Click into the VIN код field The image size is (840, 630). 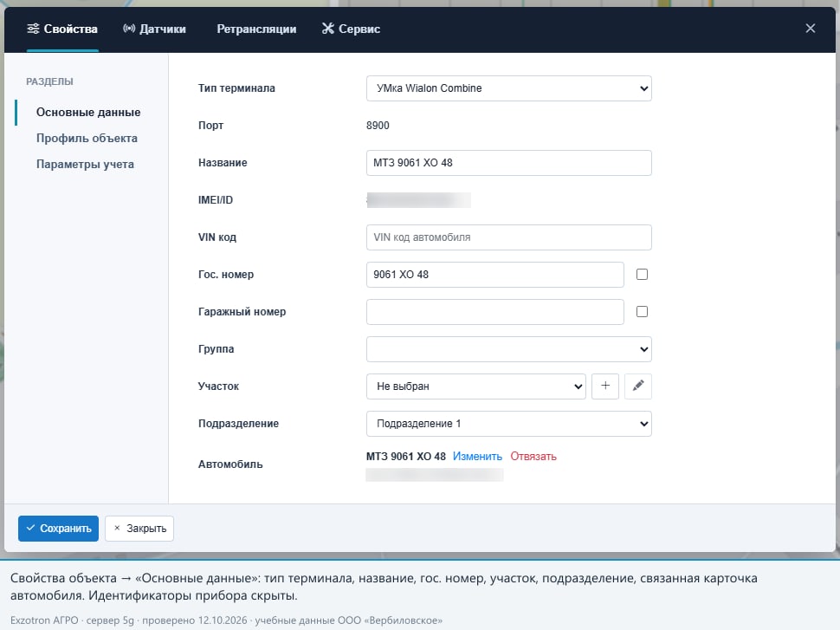pyautogui.click(x=509, y=237)
